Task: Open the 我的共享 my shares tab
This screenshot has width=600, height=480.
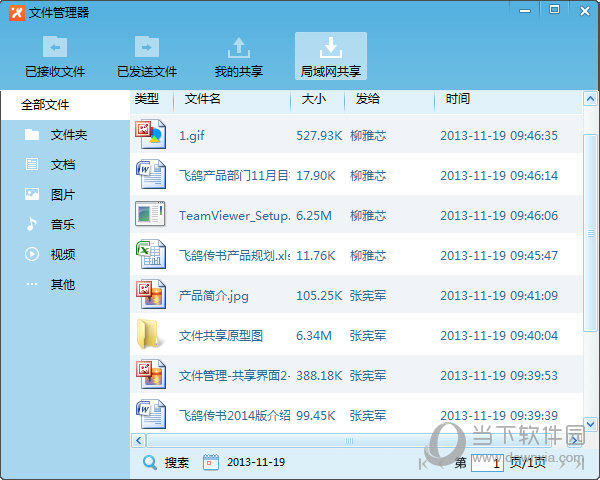Action: coord(239,57)
